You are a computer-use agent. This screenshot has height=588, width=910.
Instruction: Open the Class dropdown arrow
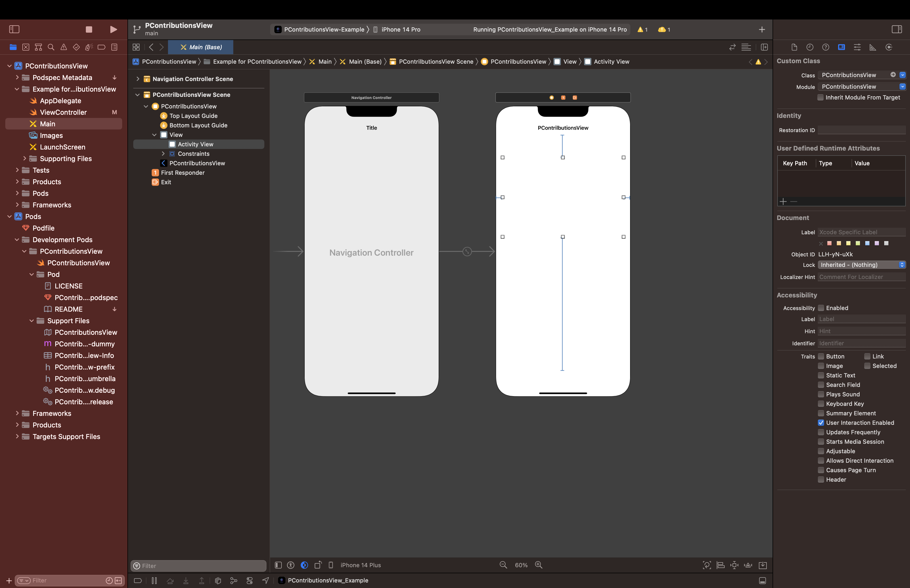click(902, 75)
